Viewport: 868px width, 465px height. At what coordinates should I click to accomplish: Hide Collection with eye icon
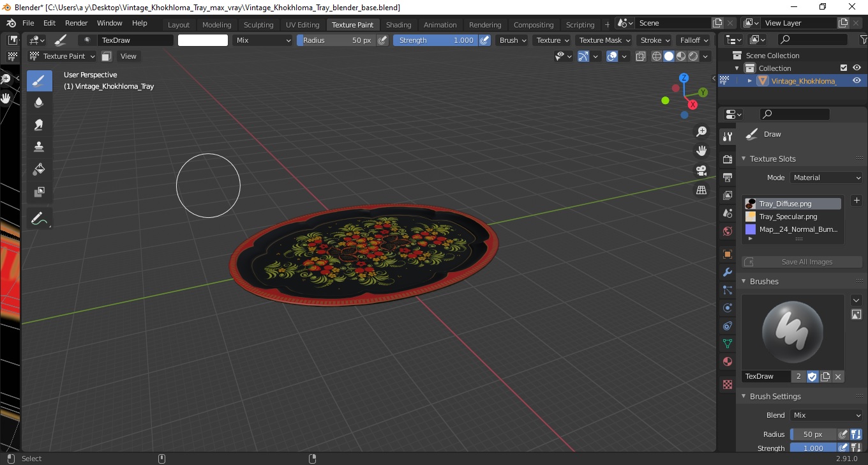tap(857, 68)
